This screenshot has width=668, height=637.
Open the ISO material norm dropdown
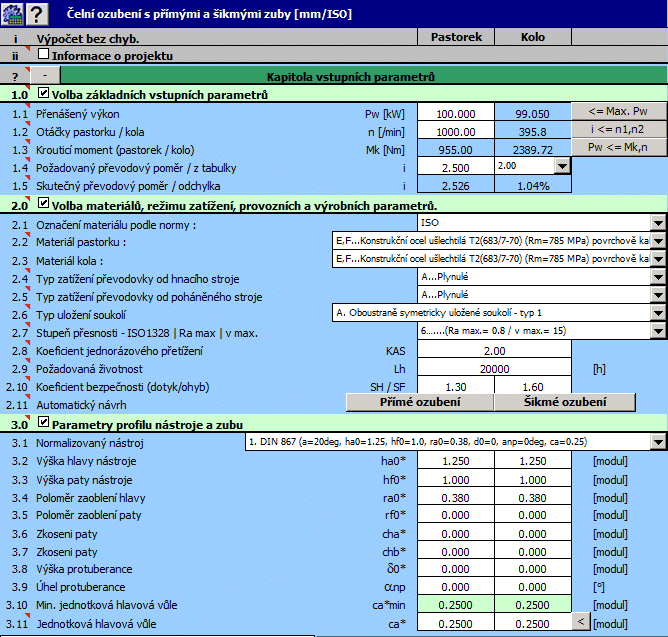point(658,222)
